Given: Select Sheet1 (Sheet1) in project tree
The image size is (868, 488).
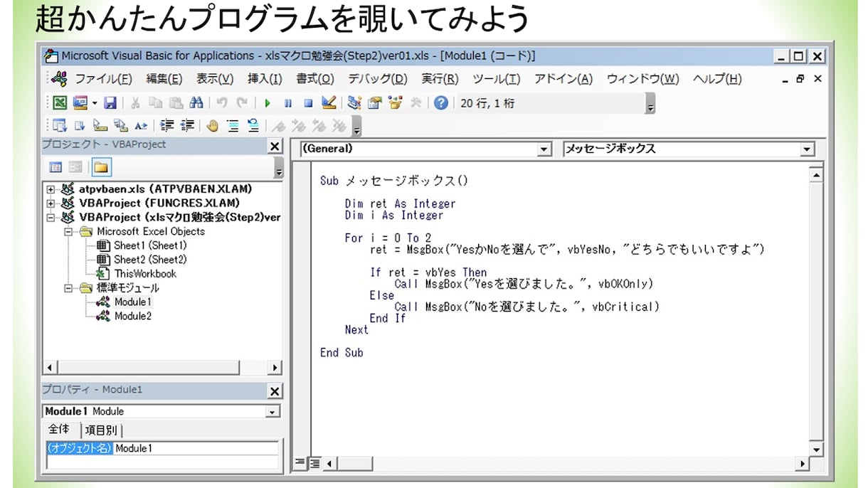Looking at the screenshot, I should (x=142, y=245).
